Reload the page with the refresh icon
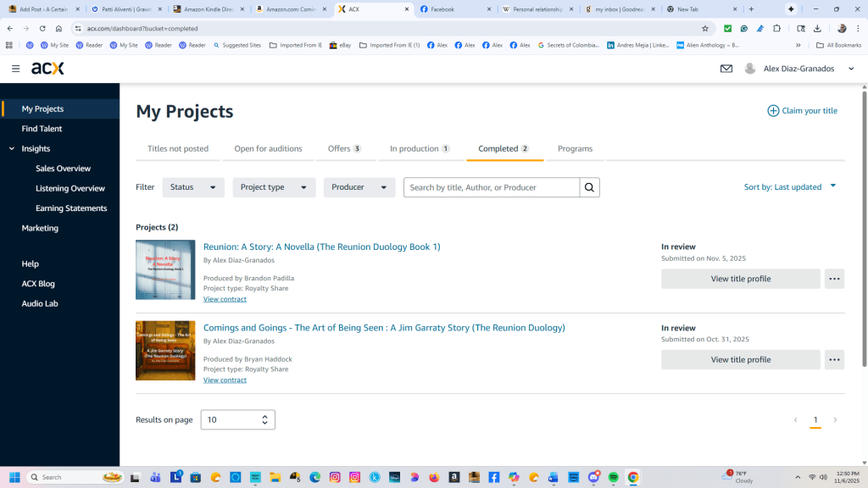The width and height of the screenshot is (868, 488). click(x=44, y=28)
